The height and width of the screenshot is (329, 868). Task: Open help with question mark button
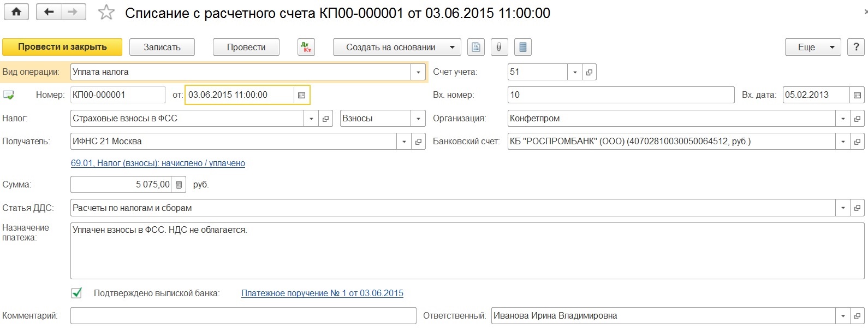(x=855, y=47)
